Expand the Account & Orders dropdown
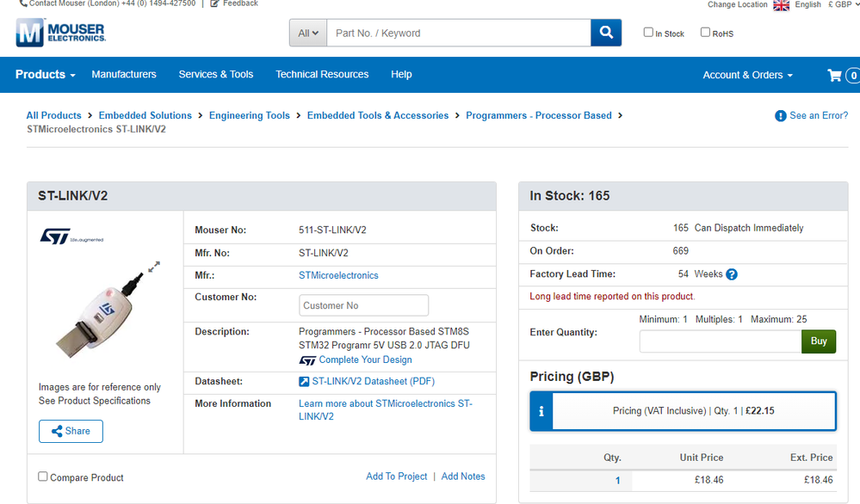The width and height of the screenshot is (860, 504). [x=747, y=75]
